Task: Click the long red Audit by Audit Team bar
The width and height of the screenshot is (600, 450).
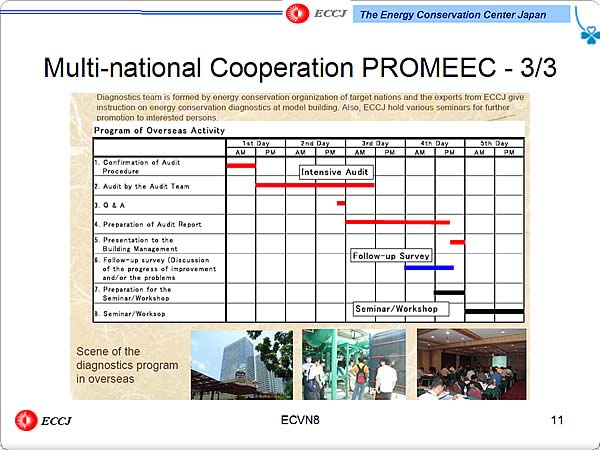Action: click(x=315, y=185)
